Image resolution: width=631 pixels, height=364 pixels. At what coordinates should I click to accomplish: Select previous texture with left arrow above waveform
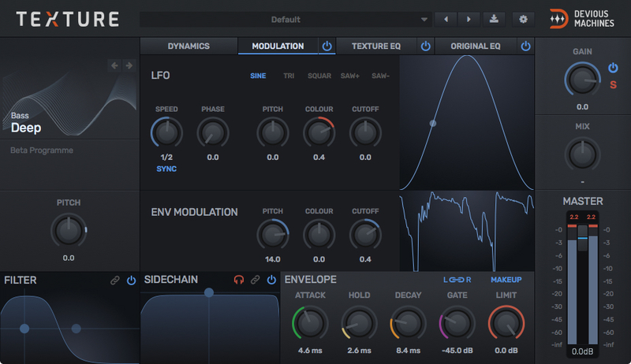(114, 65)
